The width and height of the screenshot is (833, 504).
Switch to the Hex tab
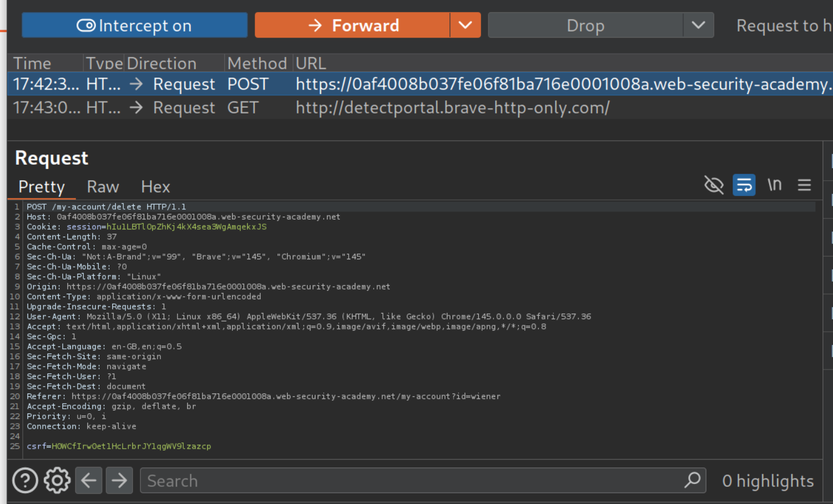coord(155,187)
